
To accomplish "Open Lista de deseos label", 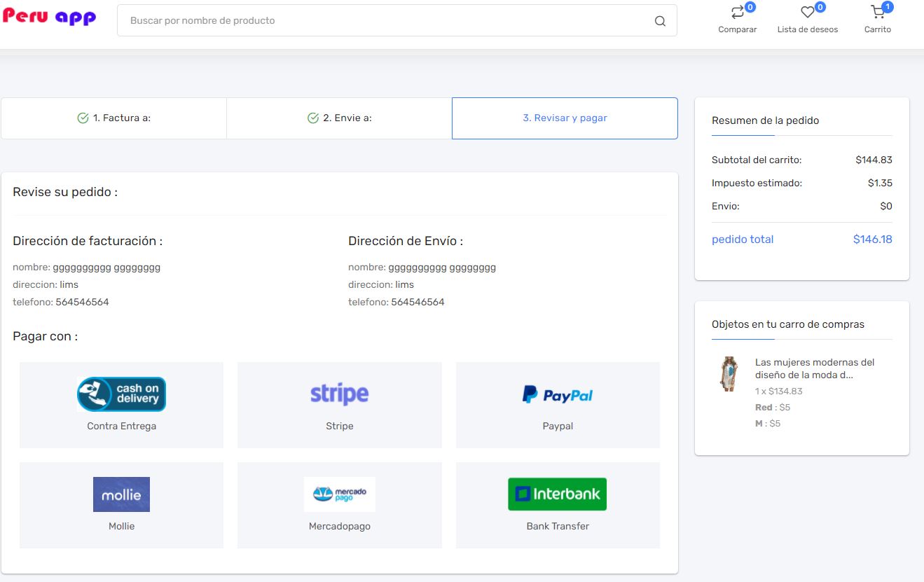I will [808, 29].
